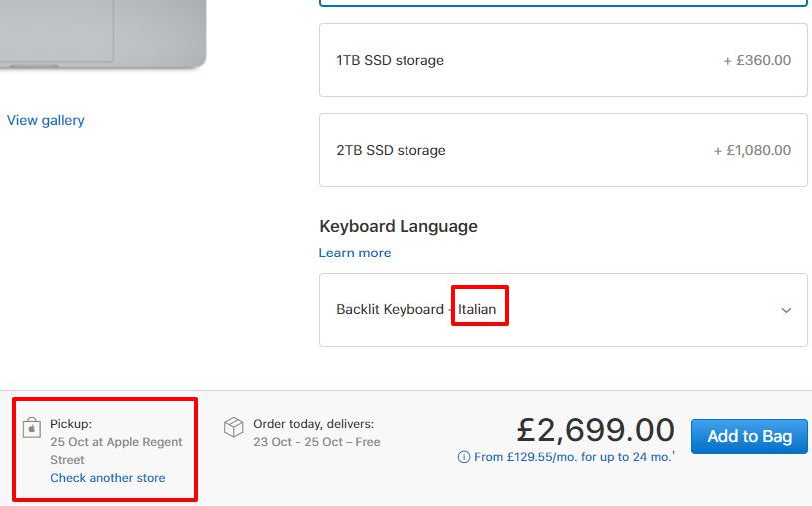Click the financing info circle icon
Image resolution: width=812 pixels, height=506 pixels.
pyautogui.click(x=464, y=457)
